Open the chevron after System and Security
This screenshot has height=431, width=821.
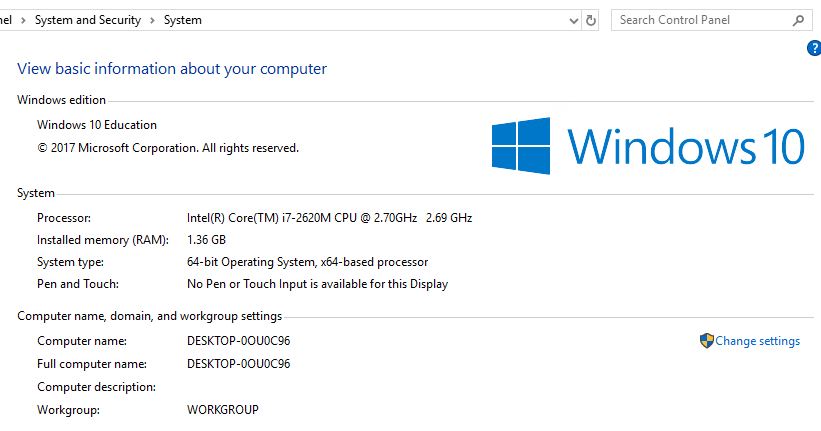pyautogui.click(x=152, y=20)
